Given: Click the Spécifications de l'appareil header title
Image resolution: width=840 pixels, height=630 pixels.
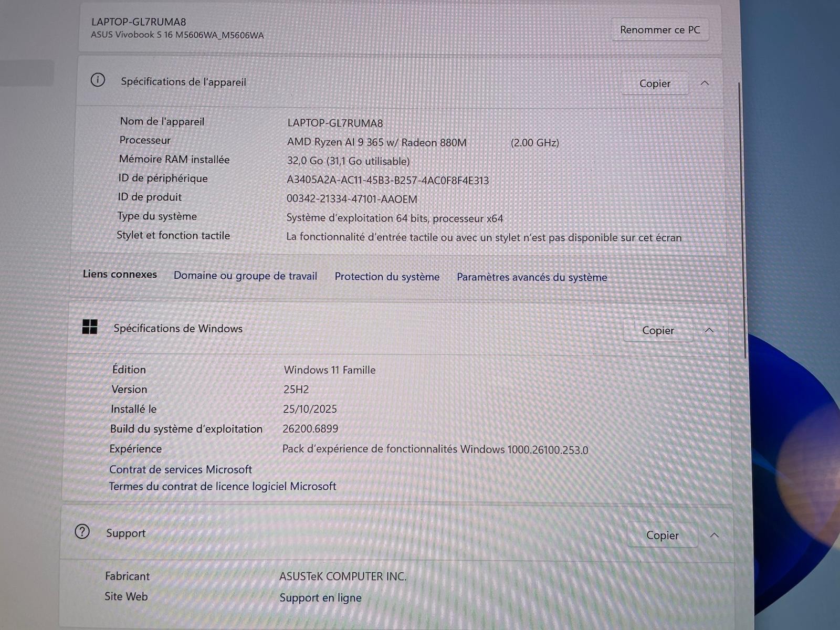Looking at the screenshot, I should click(x=183, y=82).
